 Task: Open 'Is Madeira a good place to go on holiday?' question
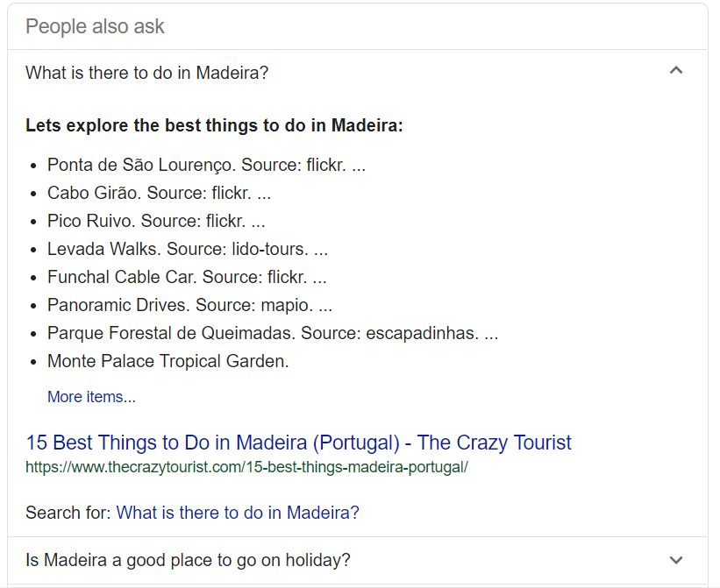[x=188, y=560]
